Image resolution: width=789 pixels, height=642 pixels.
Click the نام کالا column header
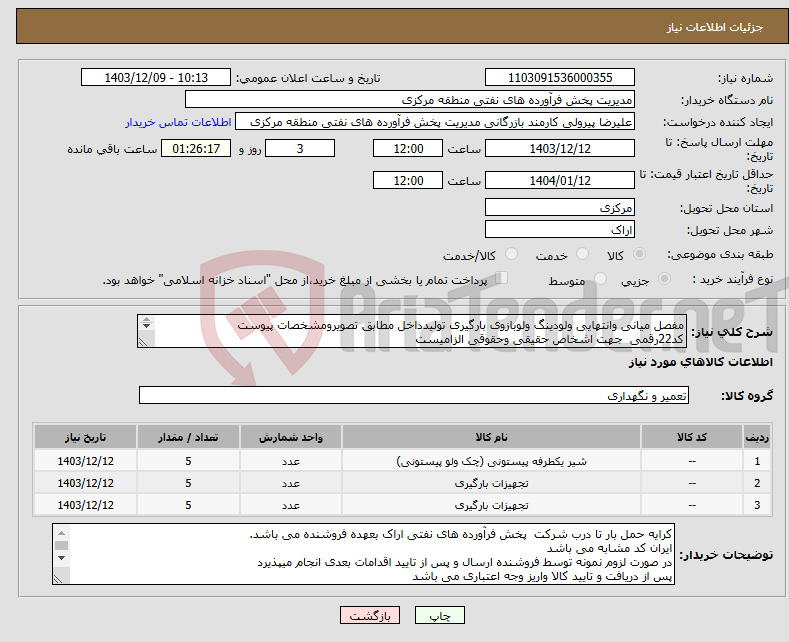pos(491,437)
